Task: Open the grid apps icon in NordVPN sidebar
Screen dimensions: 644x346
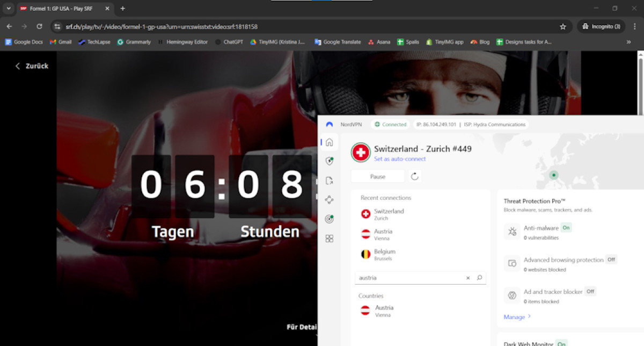Action: pos(329,238)
